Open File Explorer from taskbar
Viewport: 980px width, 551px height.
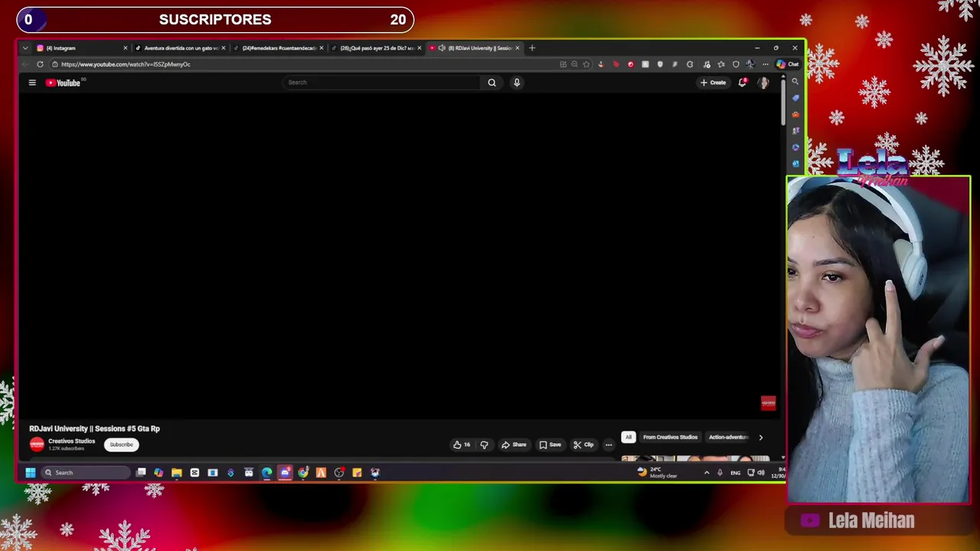tap(177, 473)
